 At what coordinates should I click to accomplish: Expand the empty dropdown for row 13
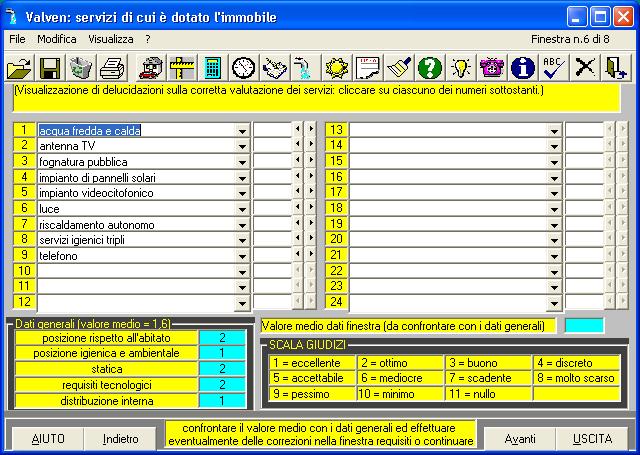tap(554, 130)
